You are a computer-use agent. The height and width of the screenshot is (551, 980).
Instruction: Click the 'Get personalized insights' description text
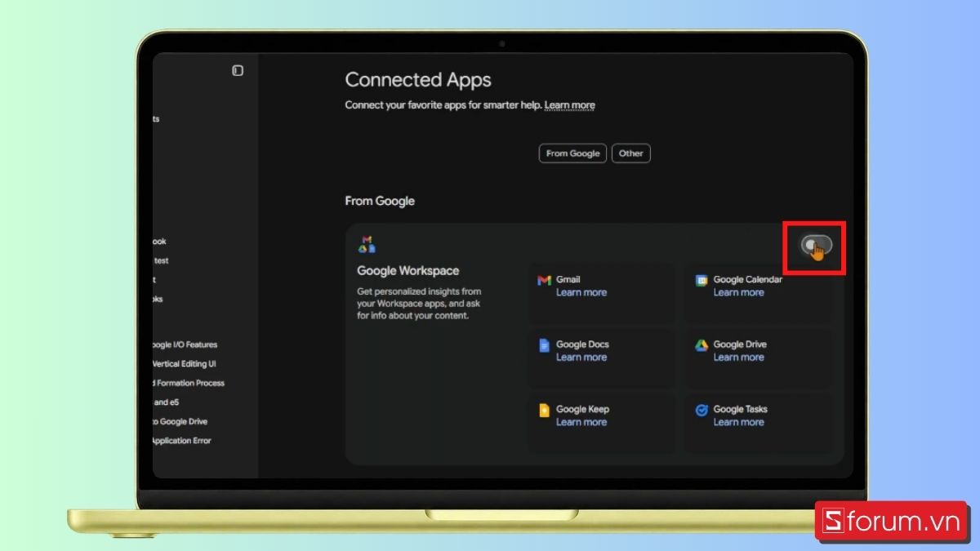tap(419, 303)
